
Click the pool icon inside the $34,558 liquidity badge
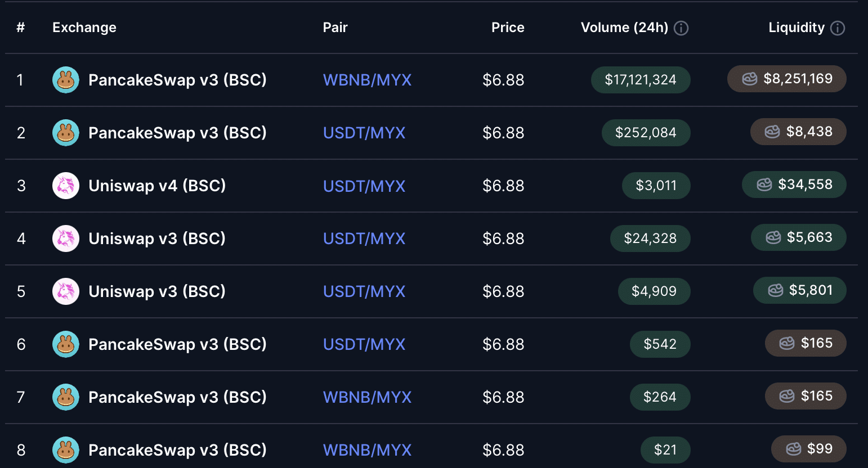pyautogui.click(x=764, y=184)
